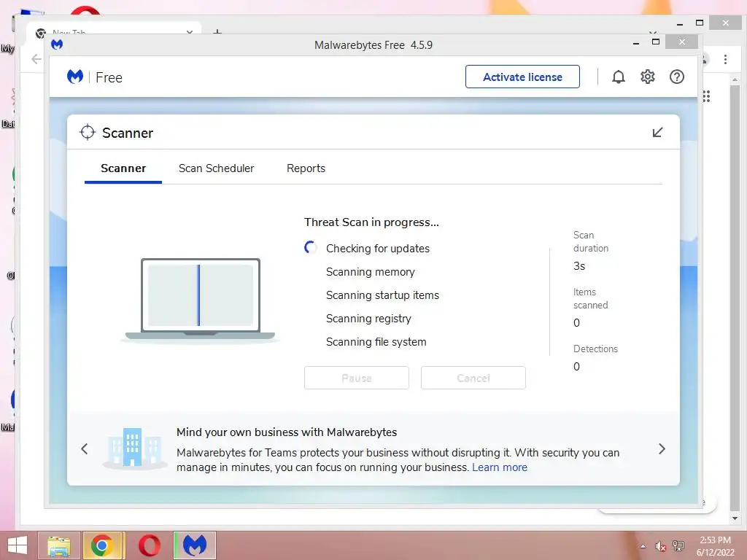747x560 pixels.
Task: Open File Explorer from the taskbar
Action: (x=59, y=545)
